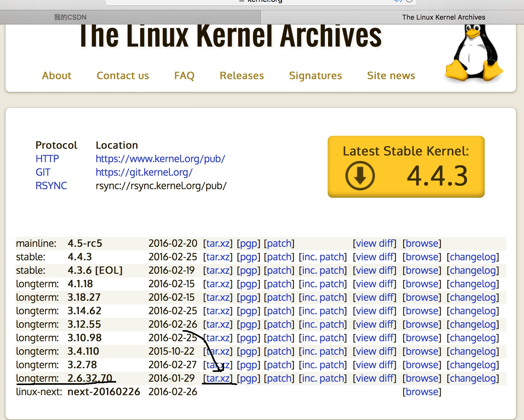This screenshot has height=420, width=524.
Task: Go to the Releases page
Action: coord(242,75)
